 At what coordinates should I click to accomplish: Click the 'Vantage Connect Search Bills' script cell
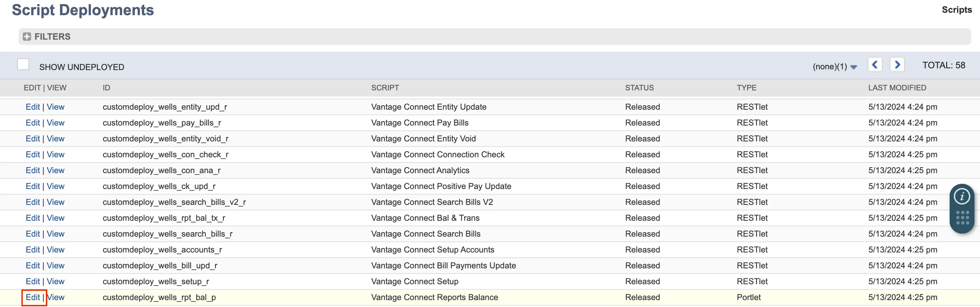coord(426,234)
